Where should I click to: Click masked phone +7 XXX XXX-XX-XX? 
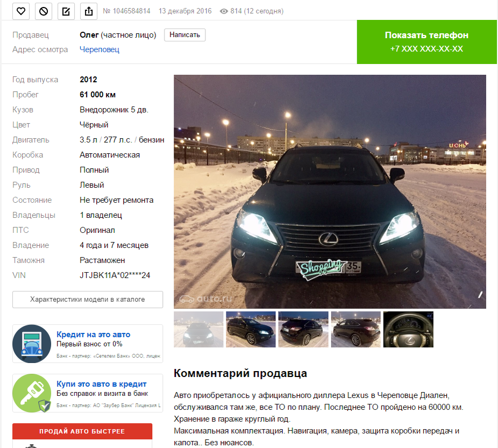426,49
